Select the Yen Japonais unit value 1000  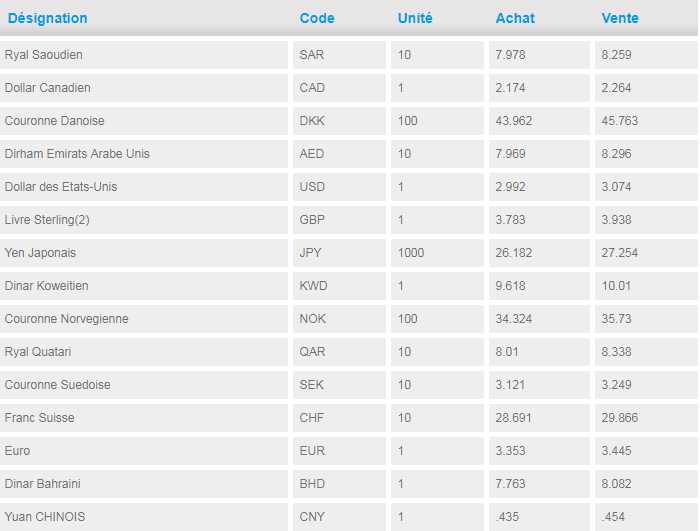point(410,253)
